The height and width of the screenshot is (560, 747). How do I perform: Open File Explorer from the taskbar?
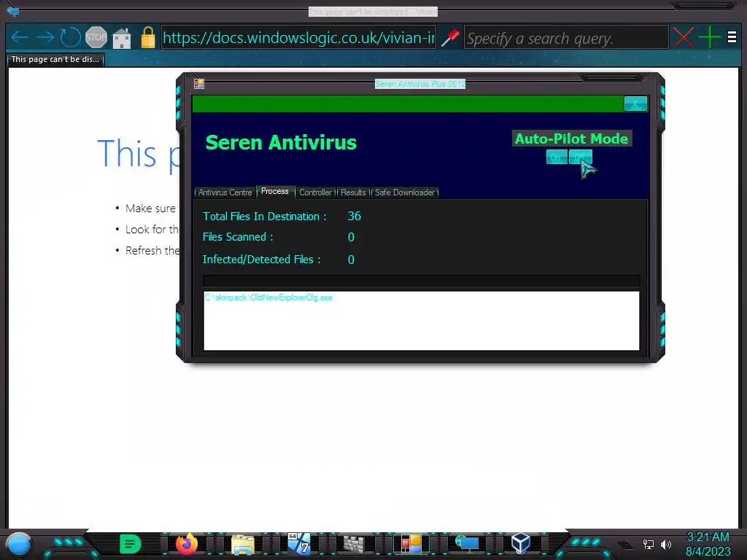coord(242,544)
